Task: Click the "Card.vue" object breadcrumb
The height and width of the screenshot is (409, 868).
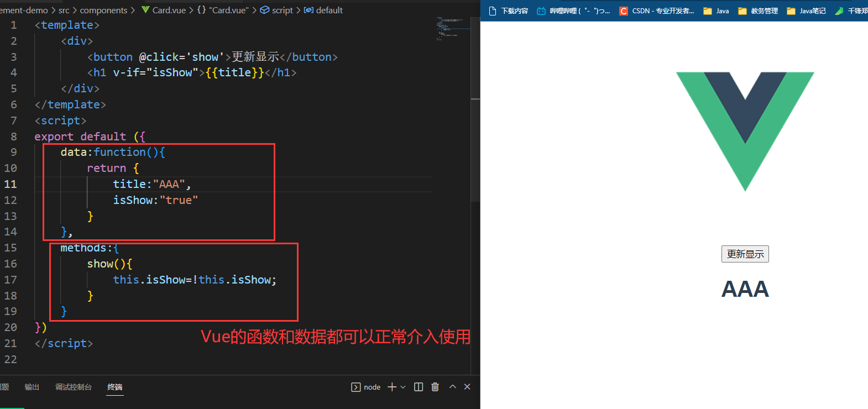Action: [x=223, y=10]
